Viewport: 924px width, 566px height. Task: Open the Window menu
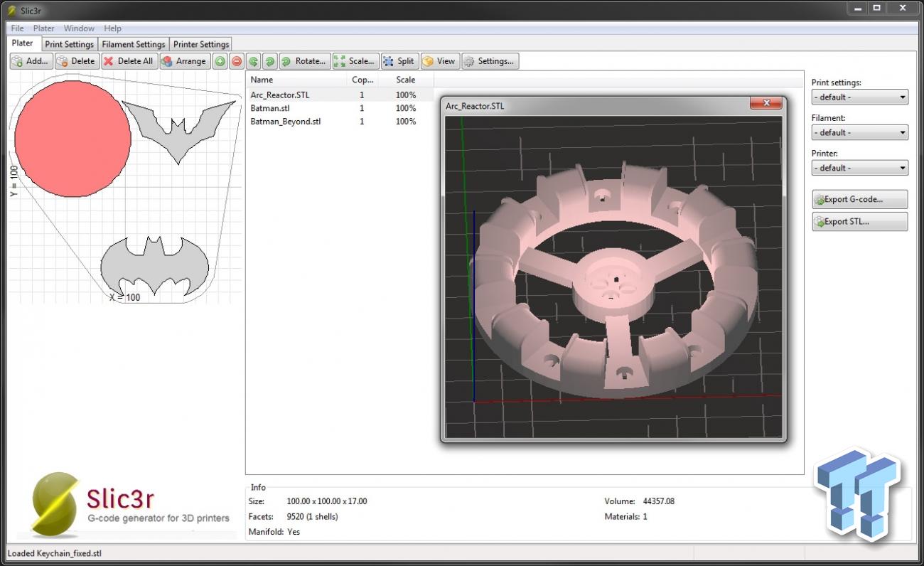[79, 28]
